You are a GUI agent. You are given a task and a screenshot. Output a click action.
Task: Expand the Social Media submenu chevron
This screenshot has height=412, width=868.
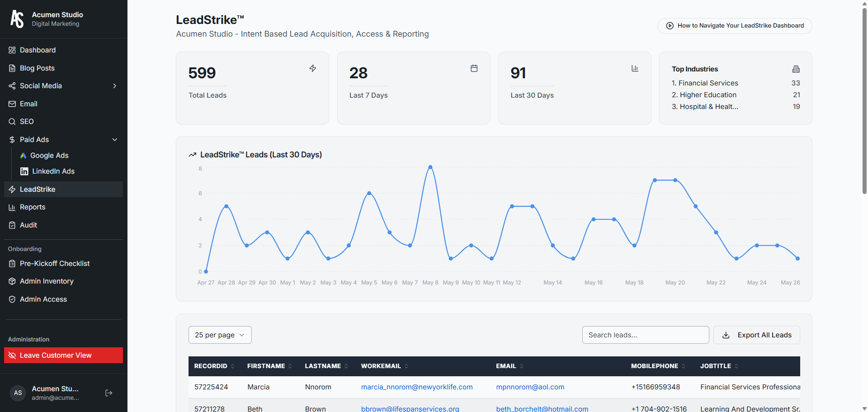pyautogui.click(x=115, y=86)
